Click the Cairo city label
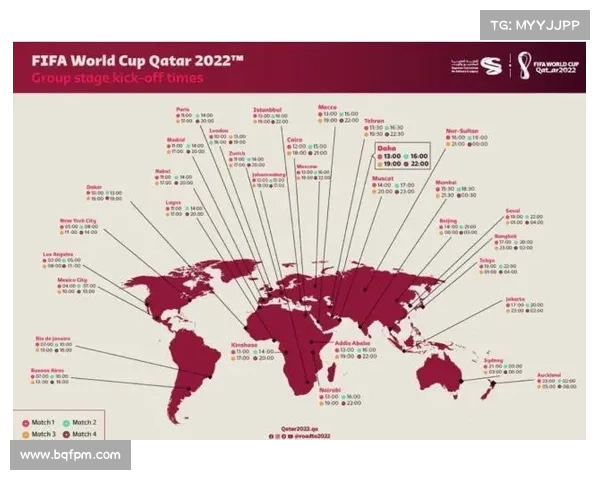The height and width of the screenshot is (480, 600). (295, 140)
